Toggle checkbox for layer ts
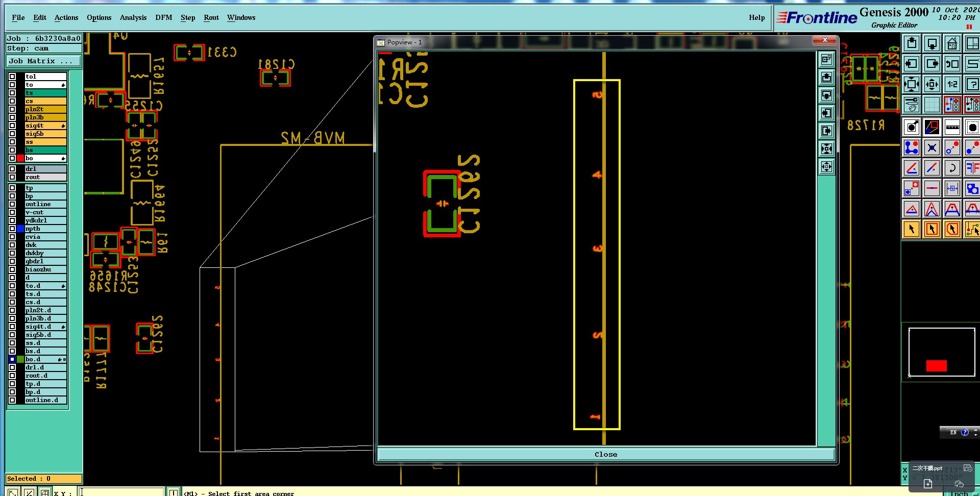This screenshot has width=980, height=496. click(12, 93)
